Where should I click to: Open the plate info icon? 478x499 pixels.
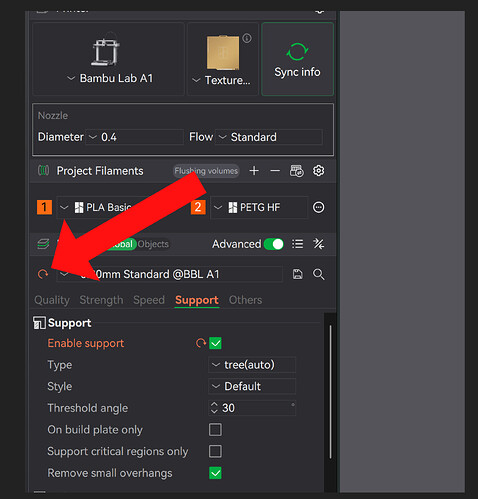point(247,38)
